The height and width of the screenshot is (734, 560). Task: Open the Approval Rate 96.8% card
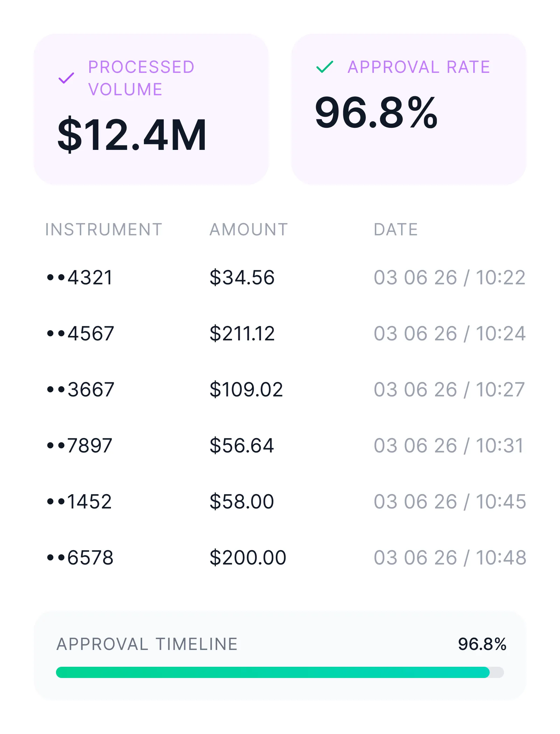click(x=409, y=109)
